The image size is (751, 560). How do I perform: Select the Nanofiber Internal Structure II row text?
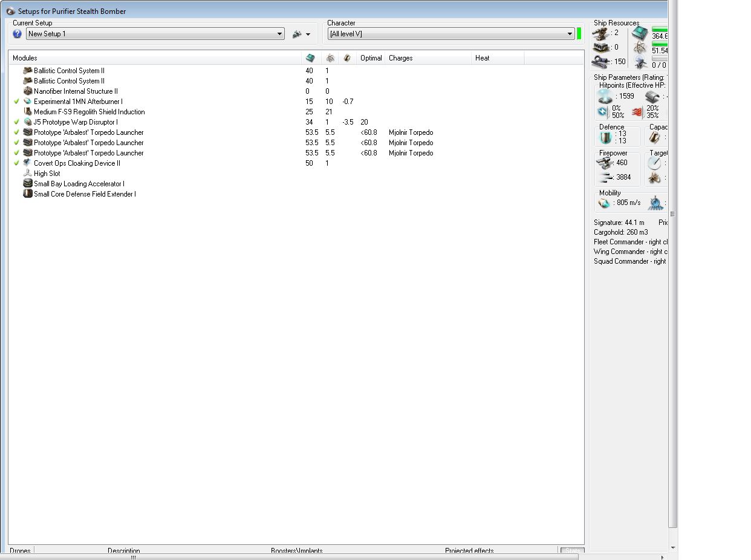point(76,91)
